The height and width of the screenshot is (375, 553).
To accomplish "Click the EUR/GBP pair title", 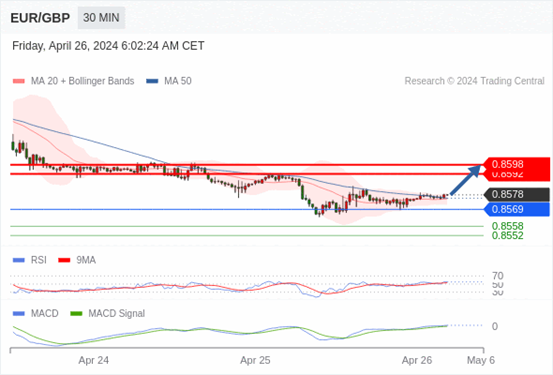I will 40,18.
